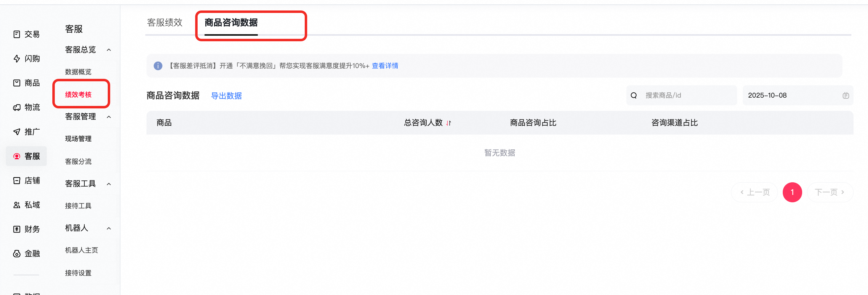
Task: Click the 商品 column header
Action: 164,123
